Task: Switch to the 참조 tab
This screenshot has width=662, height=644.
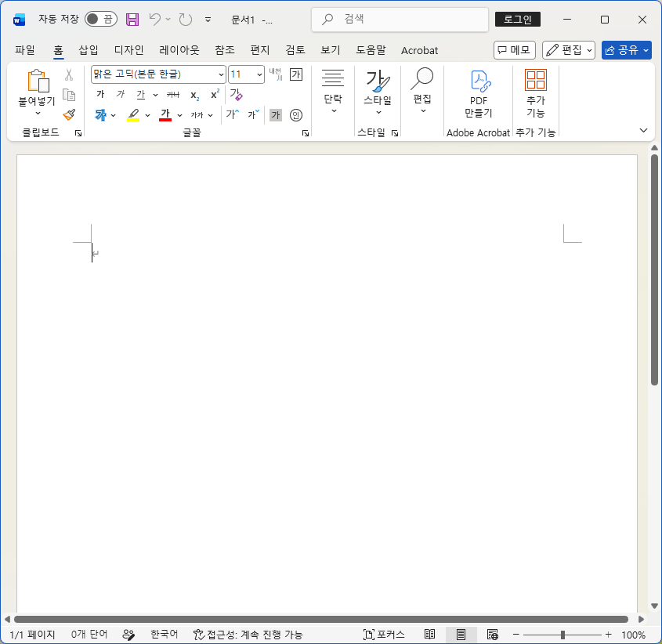Action: pos(225,50)
